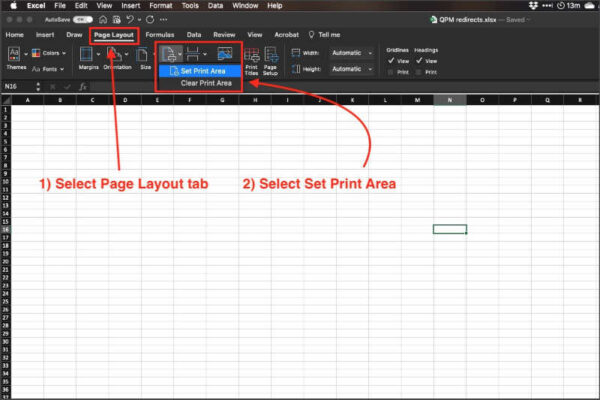Click the Excel file icon beside QPM redirects.xlsx
This screenshot has width=600, height=400.
433,20
